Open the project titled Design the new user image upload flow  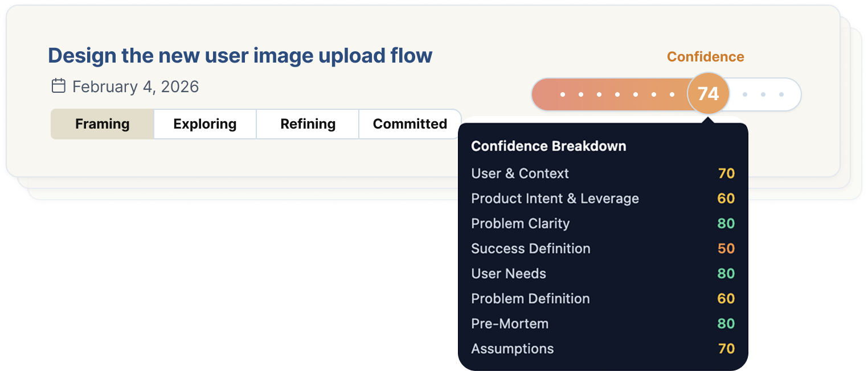(x=240, y=55)
